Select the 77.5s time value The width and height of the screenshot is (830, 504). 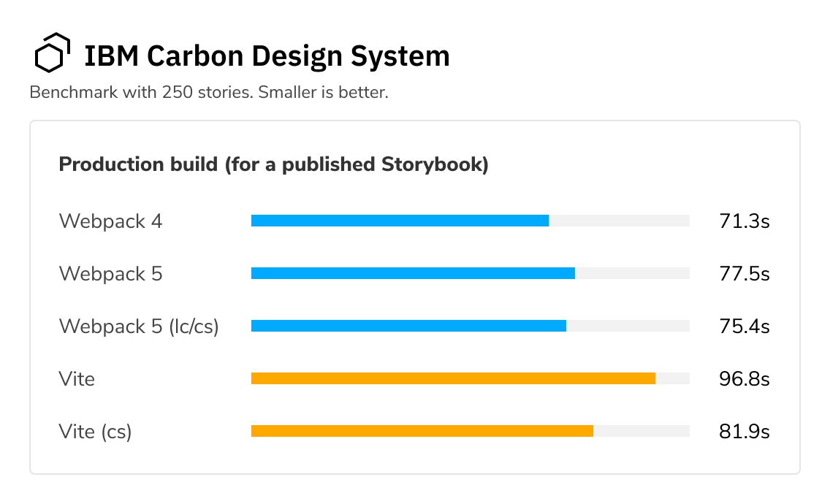click(745, 274)
